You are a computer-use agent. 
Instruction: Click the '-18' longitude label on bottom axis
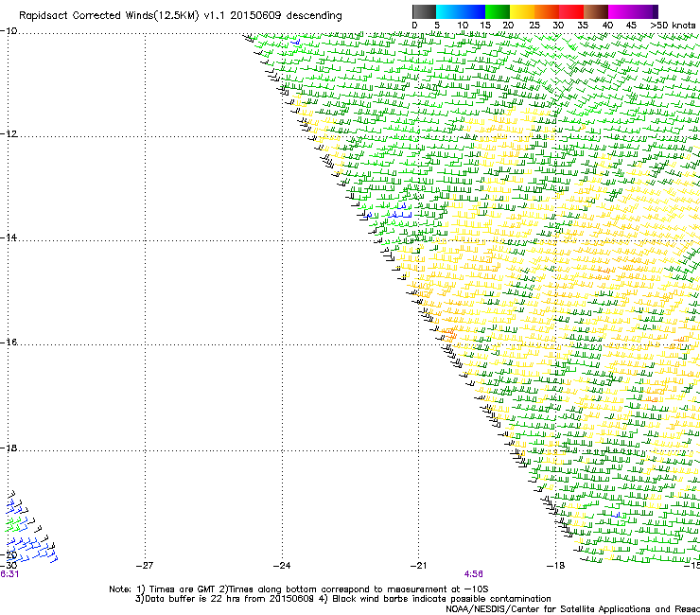point(556,566)
